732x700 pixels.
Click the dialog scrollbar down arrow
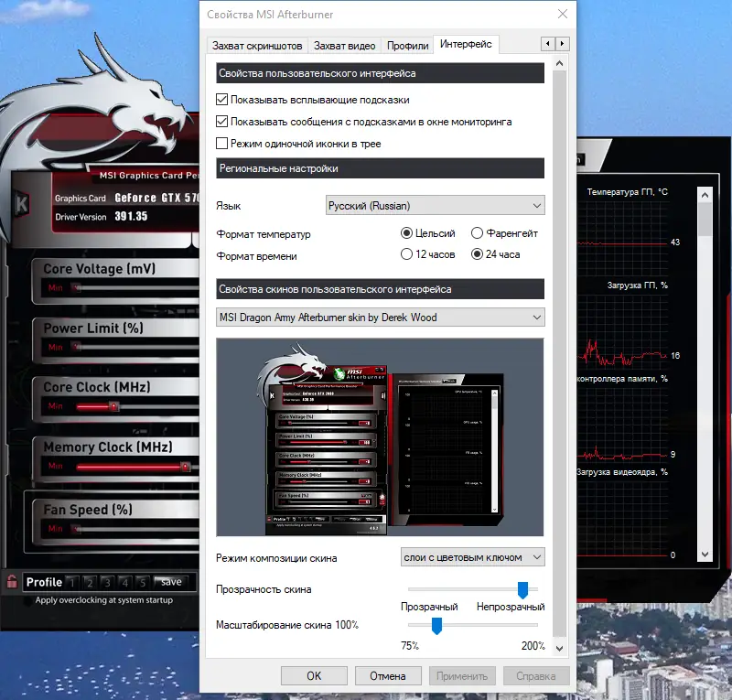pyautogui.click(x=559, y=648)
